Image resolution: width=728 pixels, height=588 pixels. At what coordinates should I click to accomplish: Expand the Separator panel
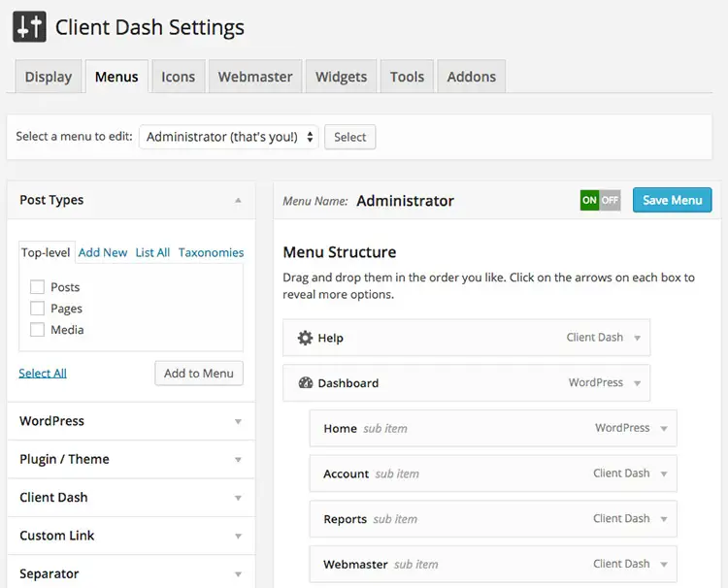238,574
